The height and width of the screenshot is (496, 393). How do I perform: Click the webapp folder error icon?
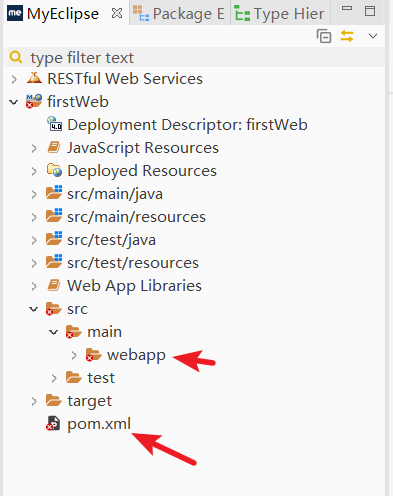coord(94,355)
